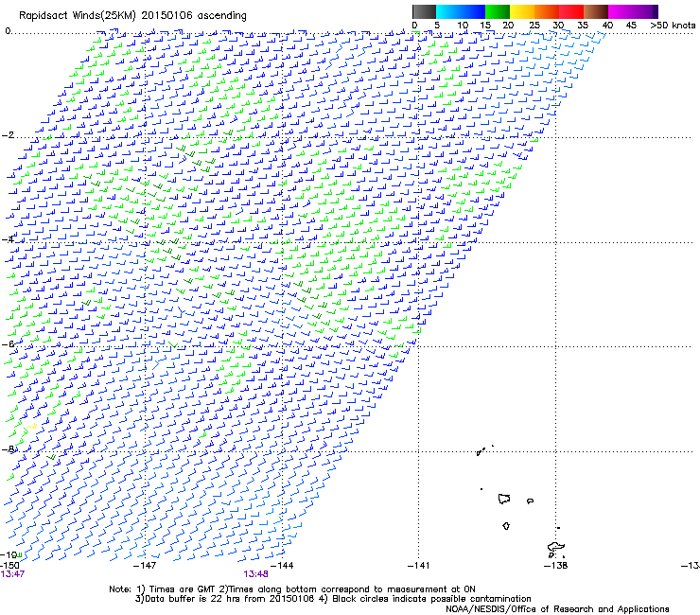Click the legend tick label "10"

tap(463, 26)
